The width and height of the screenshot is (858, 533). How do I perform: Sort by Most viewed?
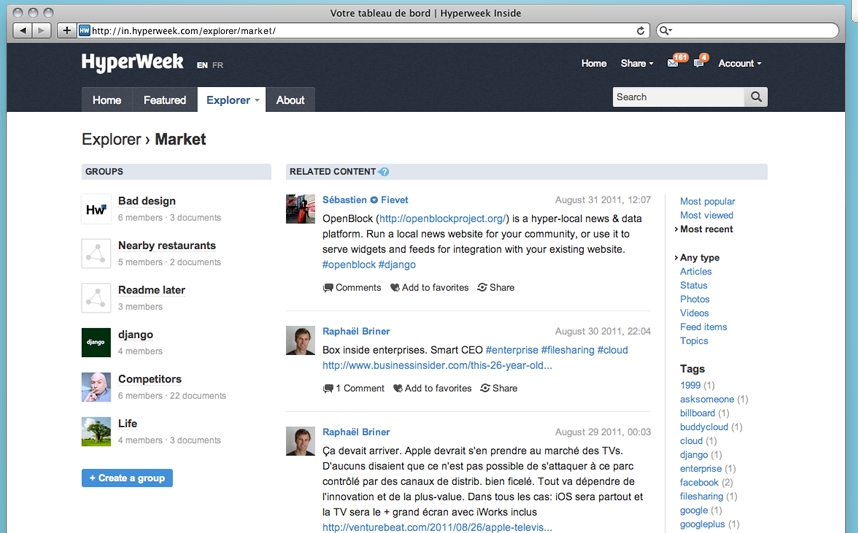tap(706, 216)
